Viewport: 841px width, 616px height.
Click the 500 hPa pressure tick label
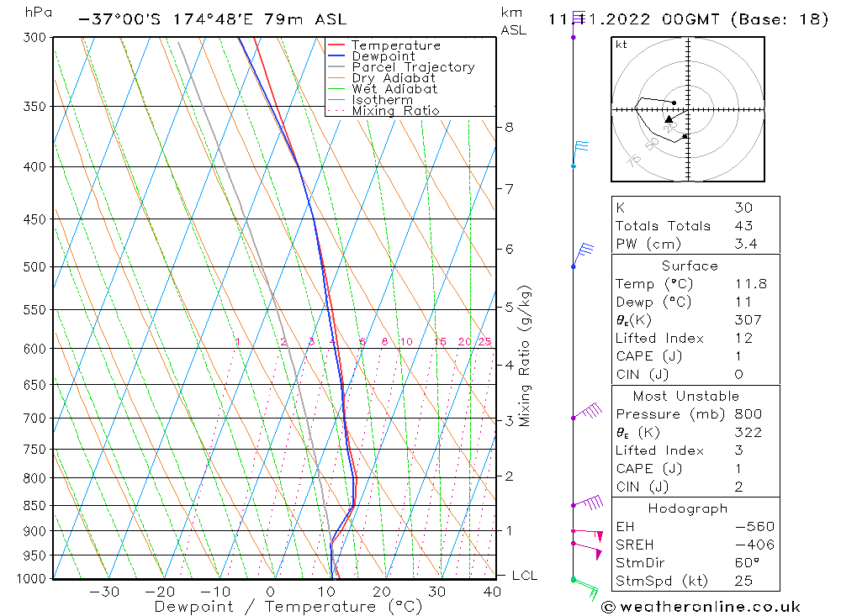pyautogui.click(x=34, y=267)
